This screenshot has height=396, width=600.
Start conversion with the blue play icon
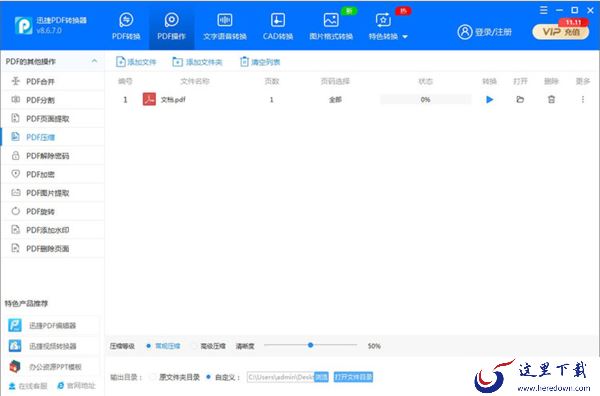489,99
